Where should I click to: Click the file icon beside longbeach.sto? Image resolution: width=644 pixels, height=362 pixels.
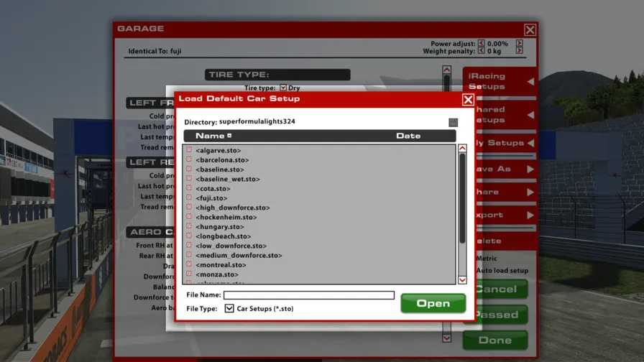pyautogui.click(x=189, y=236)
